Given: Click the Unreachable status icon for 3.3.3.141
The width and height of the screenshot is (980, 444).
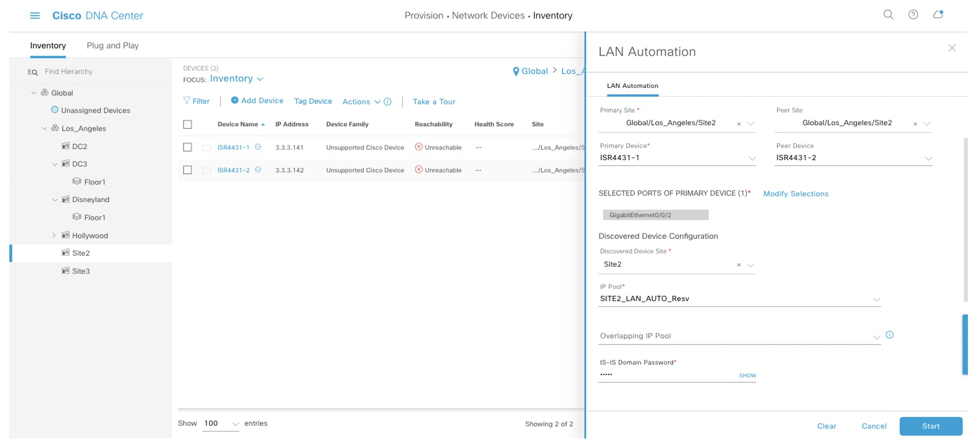Looking at the screenshot, I should click(x=419, y=147).
